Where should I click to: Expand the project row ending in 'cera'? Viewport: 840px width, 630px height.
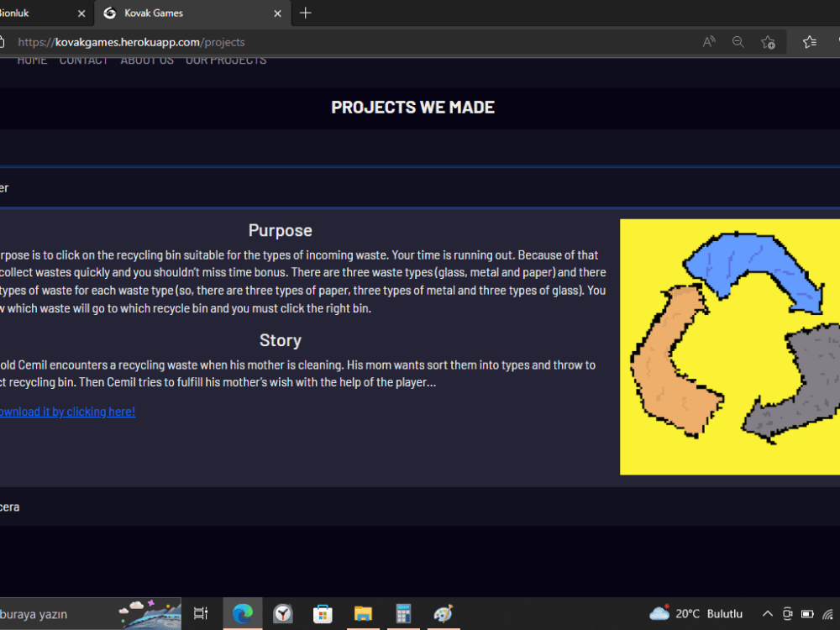click(x=420, y=507)
